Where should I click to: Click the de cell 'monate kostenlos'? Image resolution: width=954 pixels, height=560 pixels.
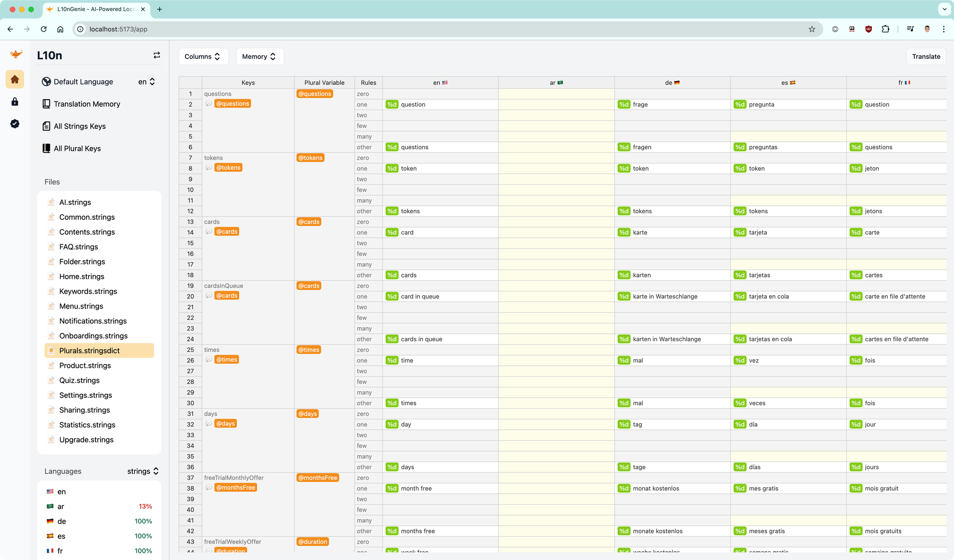(672, 531)
